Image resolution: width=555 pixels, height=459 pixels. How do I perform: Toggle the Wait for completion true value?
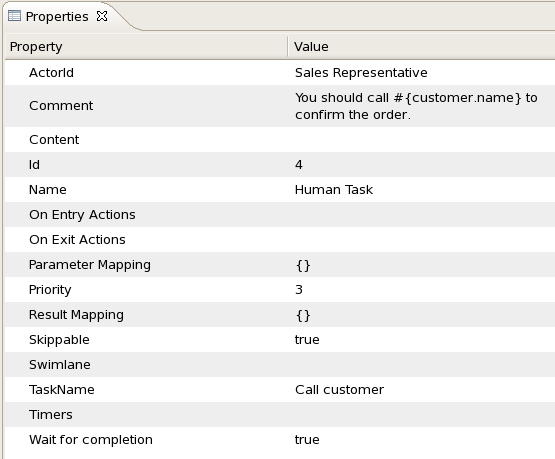307,440
